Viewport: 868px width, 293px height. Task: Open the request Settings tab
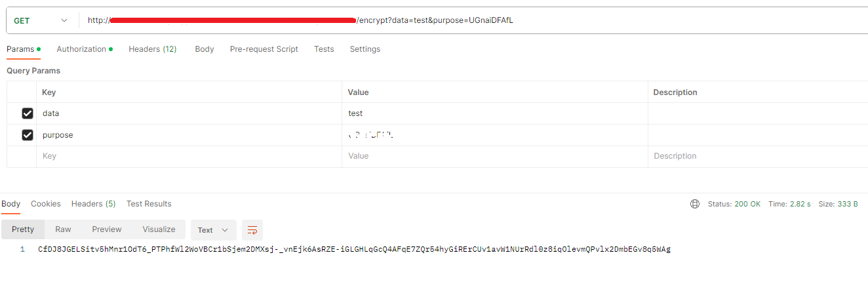pyautogui.click(x=365, y=49)
